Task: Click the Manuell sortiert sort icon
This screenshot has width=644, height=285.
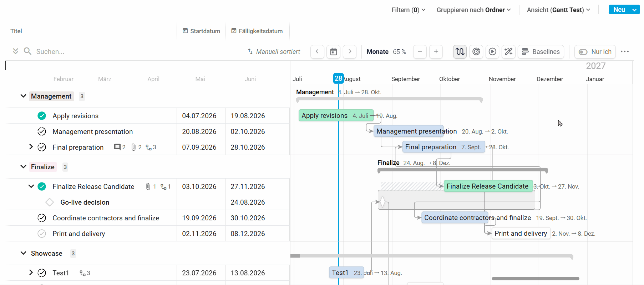Action: tap(250, 52)
